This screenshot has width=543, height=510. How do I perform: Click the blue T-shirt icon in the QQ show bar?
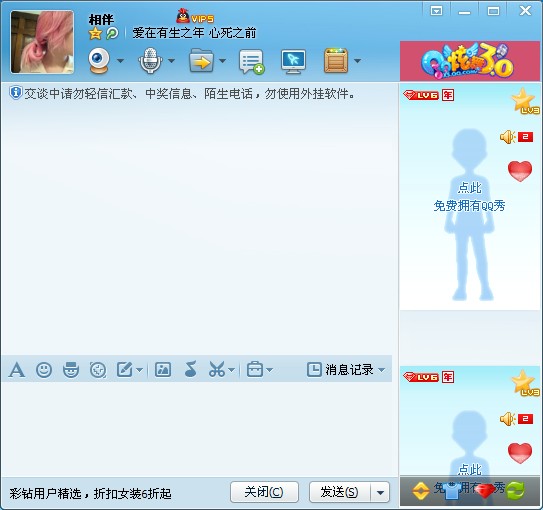[451, 491]
